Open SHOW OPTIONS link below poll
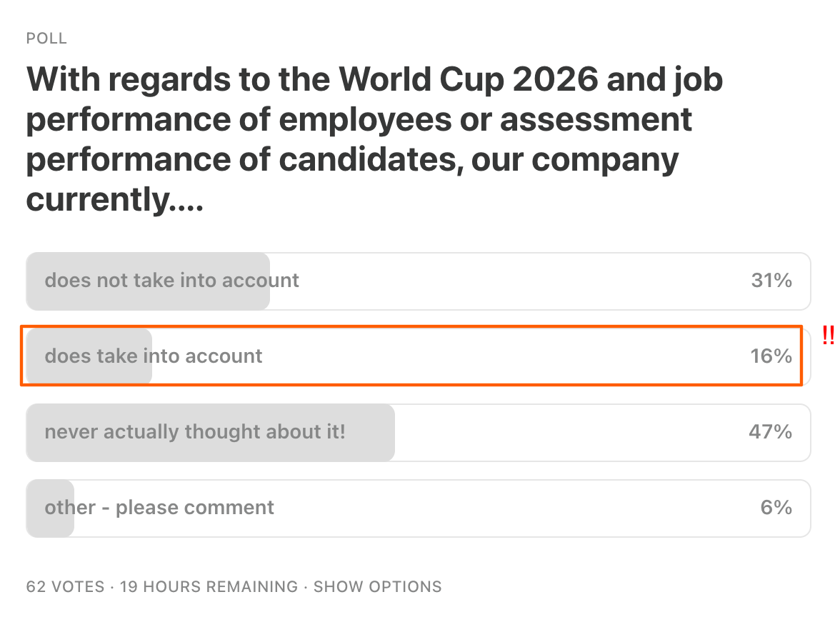 [378, 587]
